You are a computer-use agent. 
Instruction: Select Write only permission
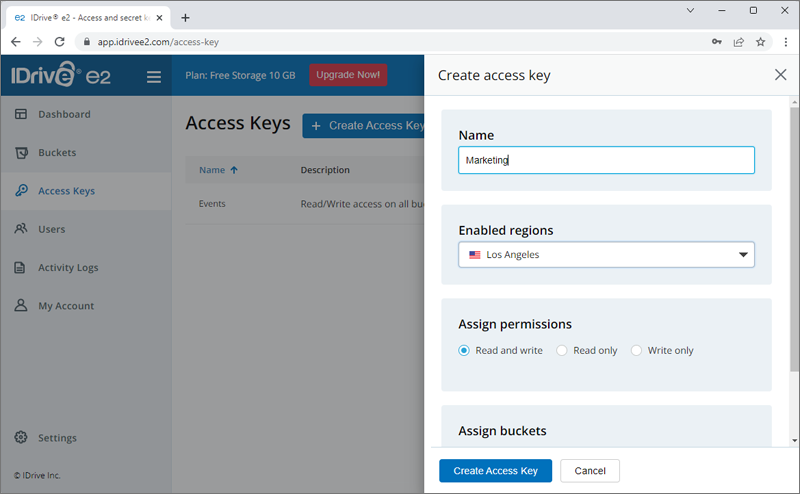point(636,350)
